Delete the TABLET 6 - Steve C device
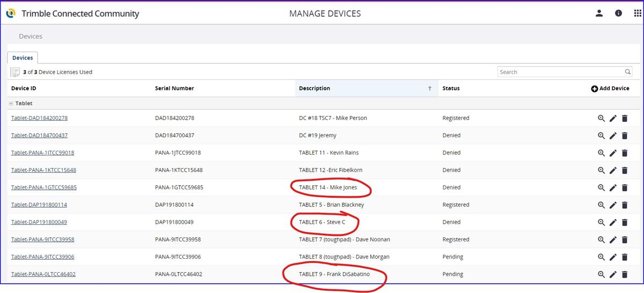 624,222
